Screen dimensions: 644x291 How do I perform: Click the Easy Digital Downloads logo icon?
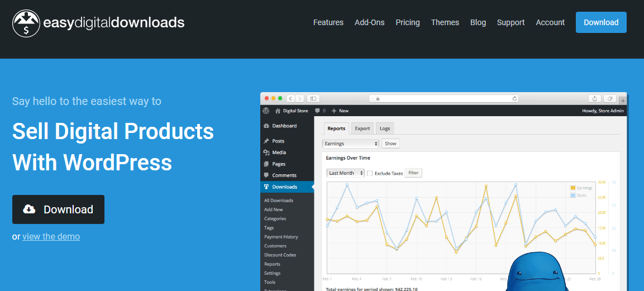tap(27, 23)
